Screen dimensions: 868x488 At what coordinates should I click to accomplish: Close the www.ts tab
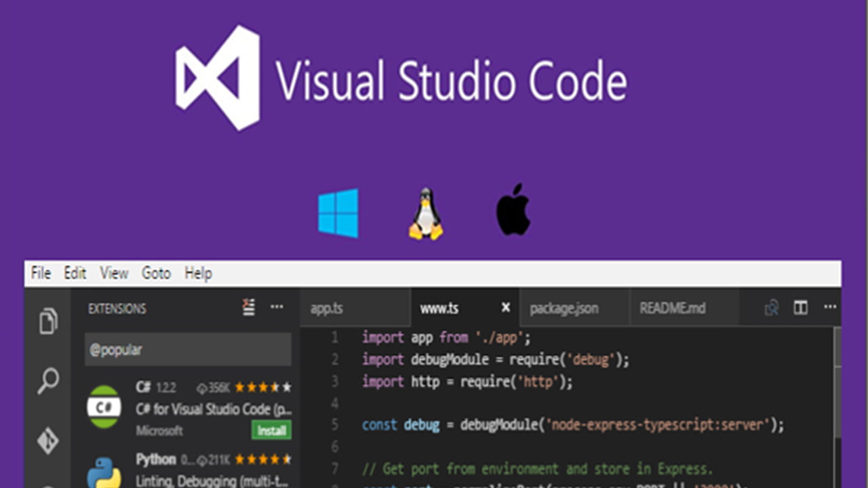click(505, 308)
